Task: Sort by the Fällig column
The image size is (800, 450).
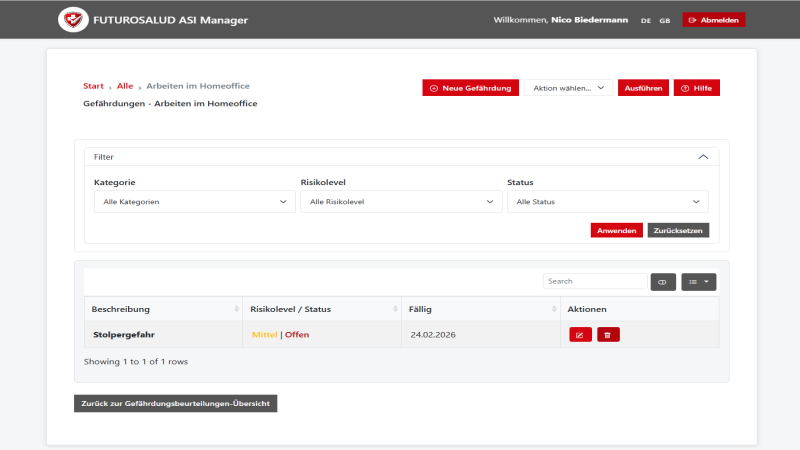Action: 481,309
